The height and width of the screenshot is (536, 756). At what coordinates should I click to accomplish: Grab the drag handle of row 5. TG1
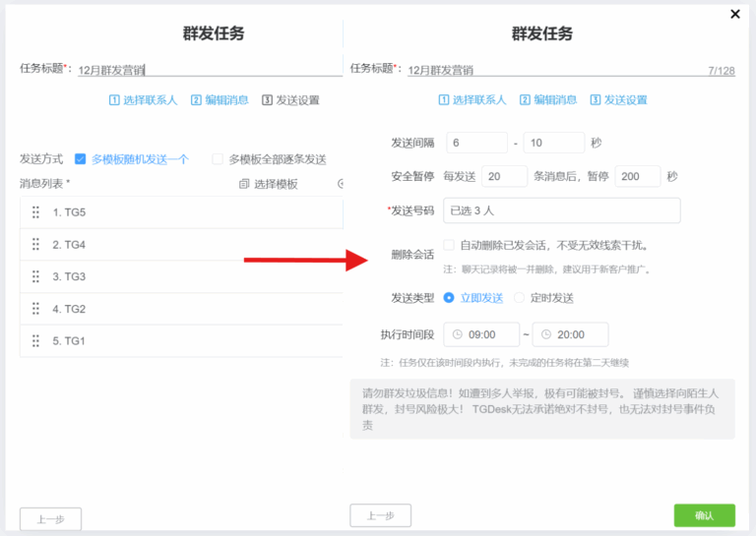(35, 341)
